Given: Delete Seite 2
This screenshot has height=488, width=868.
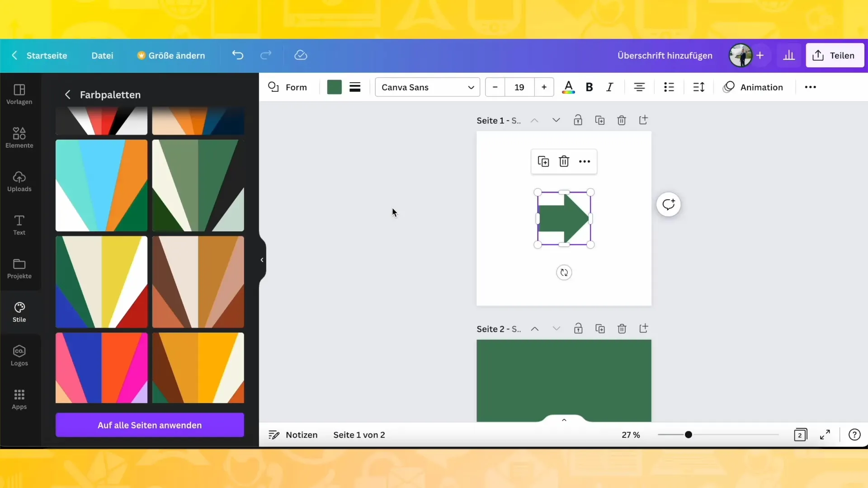Looking at the screenshot, I should pos(622,328).
